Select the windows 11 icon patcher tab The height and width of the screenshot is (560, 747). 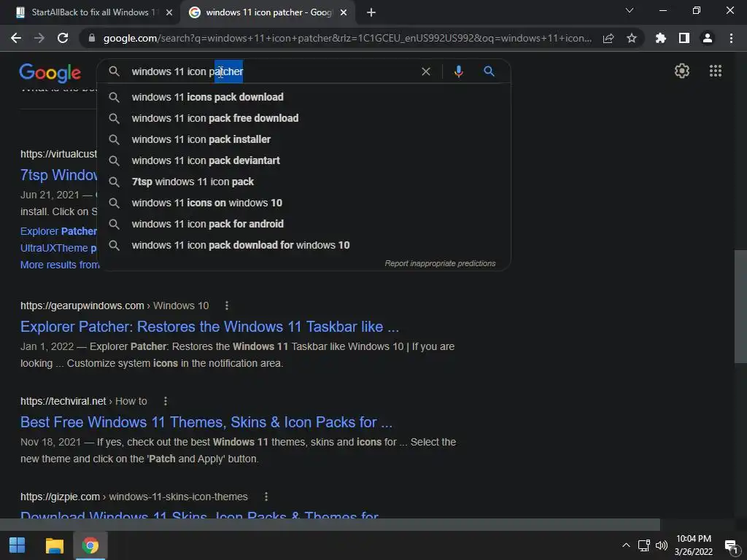268,12
